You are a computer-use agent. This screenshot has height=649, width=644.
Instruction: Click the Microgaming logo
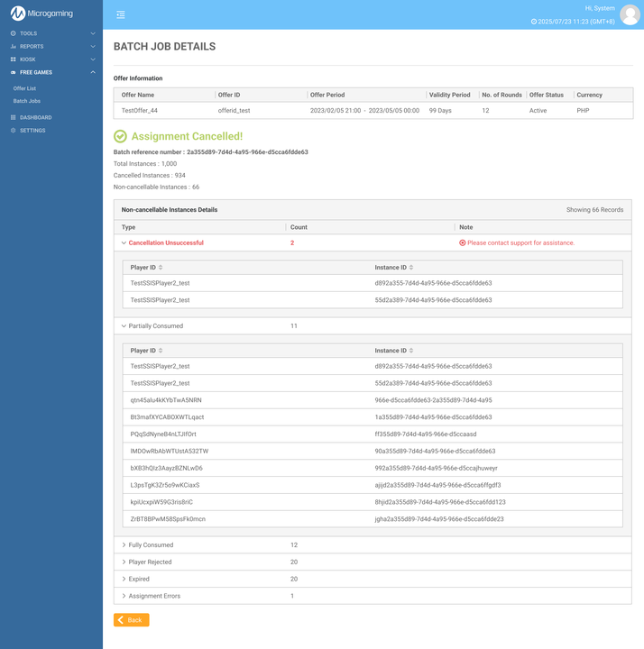click(x=41, y=14)
